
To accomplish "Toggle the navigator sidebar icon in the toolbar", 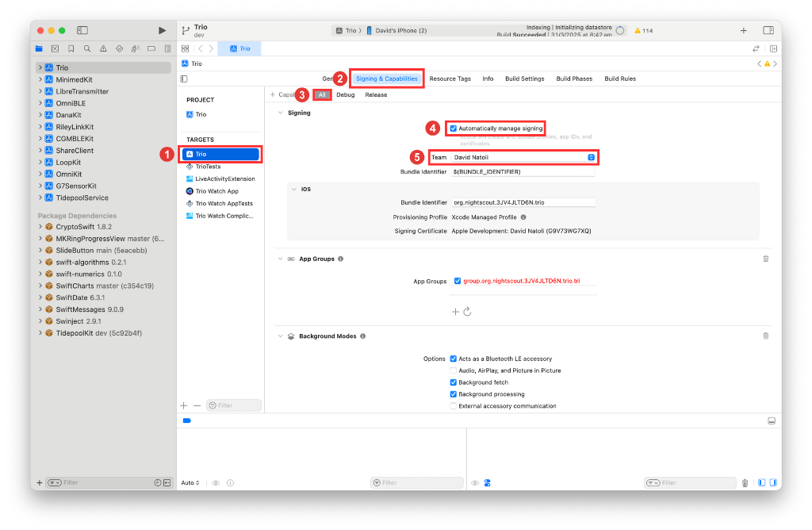I will [x=82, y=31].
